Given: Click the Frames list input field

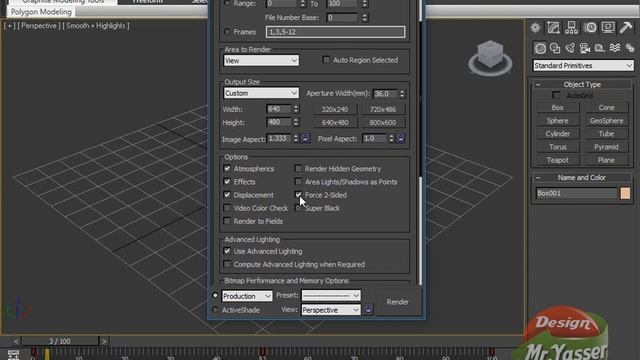Looking at the screenshot, I should [x=336, y=32].
